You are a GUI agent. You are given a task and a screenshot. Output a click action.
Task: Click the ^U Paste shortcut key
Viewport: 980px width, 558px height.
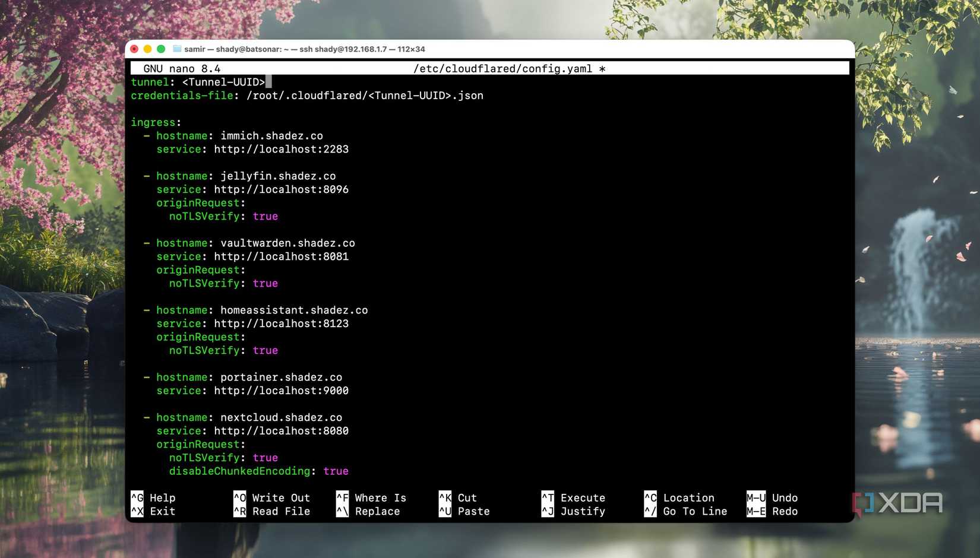click(445, 511)
